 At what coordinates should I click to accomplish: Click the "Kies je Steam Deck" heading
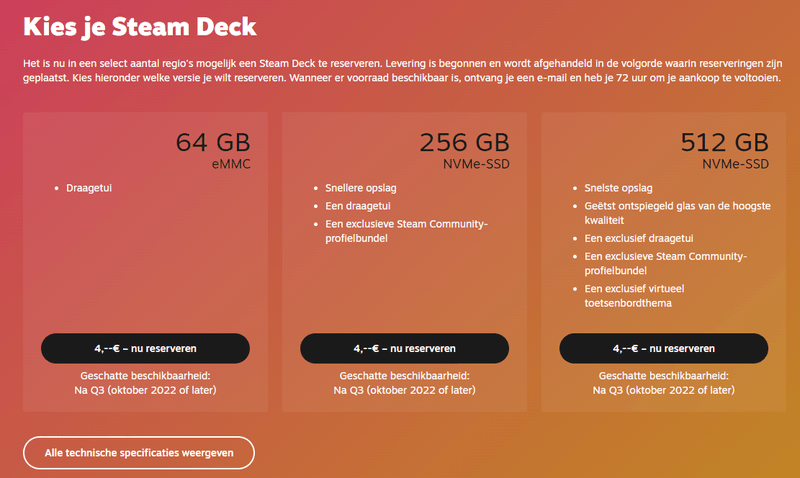coord(140,26)
